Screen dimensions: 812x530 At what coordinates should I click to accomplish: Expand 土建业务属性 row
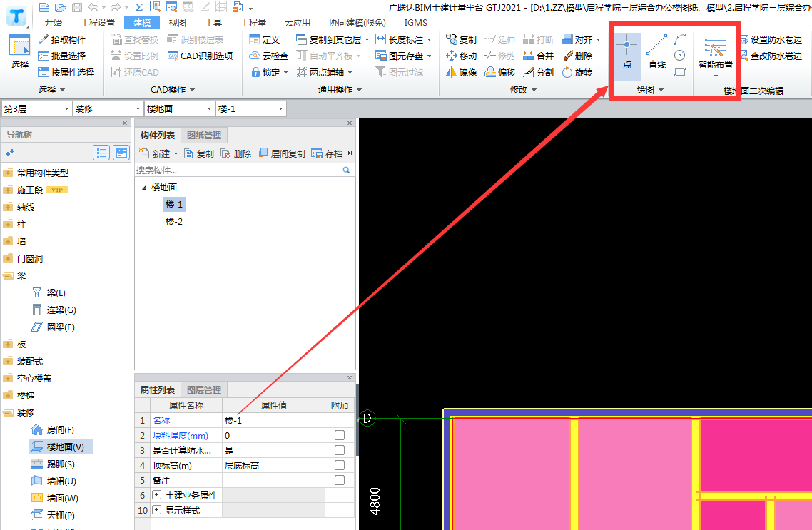click(156, 495)
